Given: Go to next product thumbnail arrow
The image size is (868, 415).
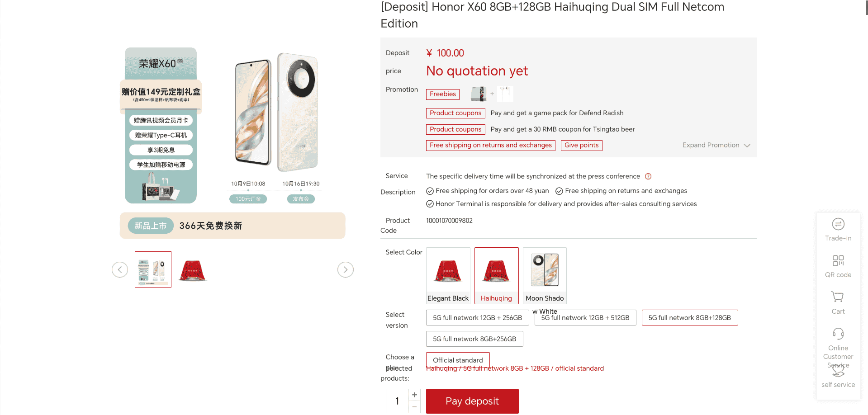Looking at the screenshot, I should [345, 270].
